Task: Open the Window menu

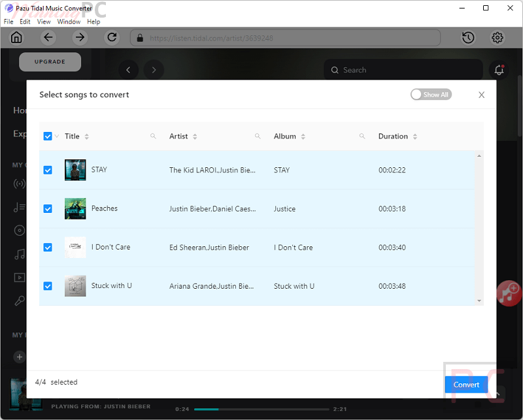Action: tap(69, 22)
